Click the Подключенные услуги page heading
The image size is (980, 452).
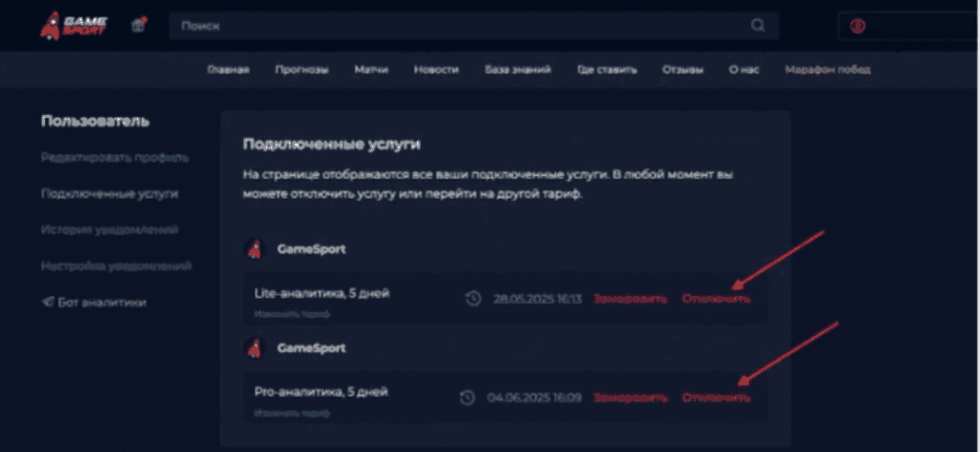331,144
